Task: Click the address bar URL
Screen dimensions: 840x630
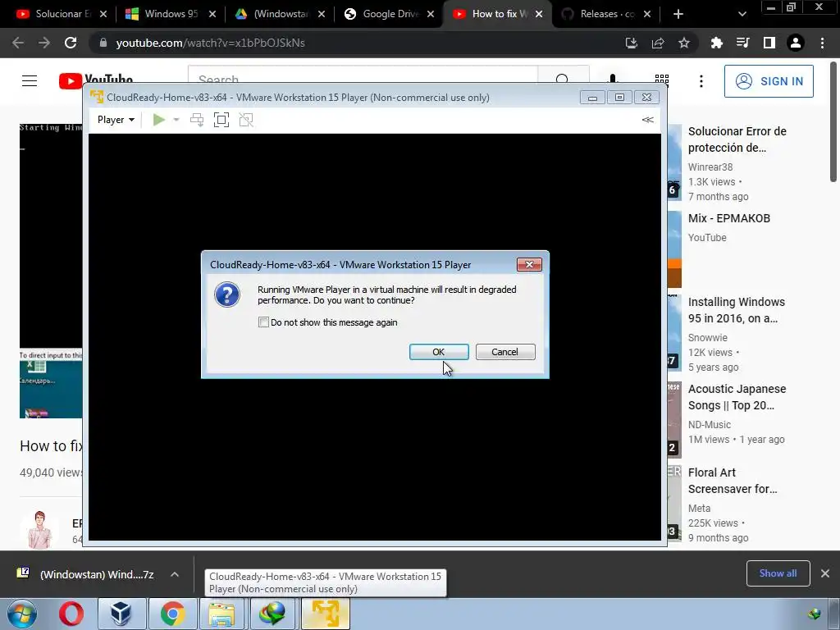Action: click(210, 43)
